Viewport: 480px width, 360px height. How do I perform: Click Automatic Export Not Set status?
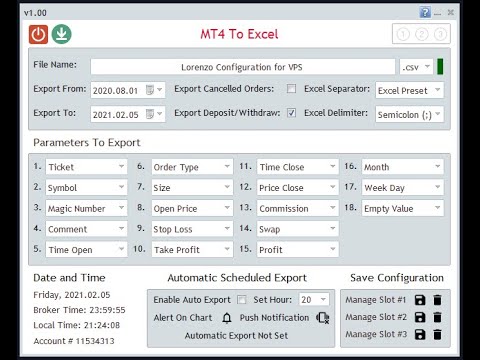coord(236,336)
